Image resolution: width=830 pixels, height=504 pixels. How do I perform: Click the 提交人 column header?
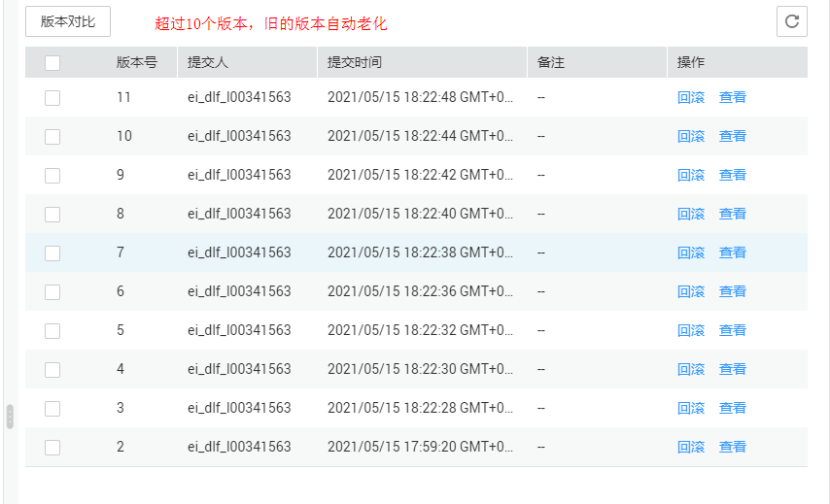click(208, 62)
